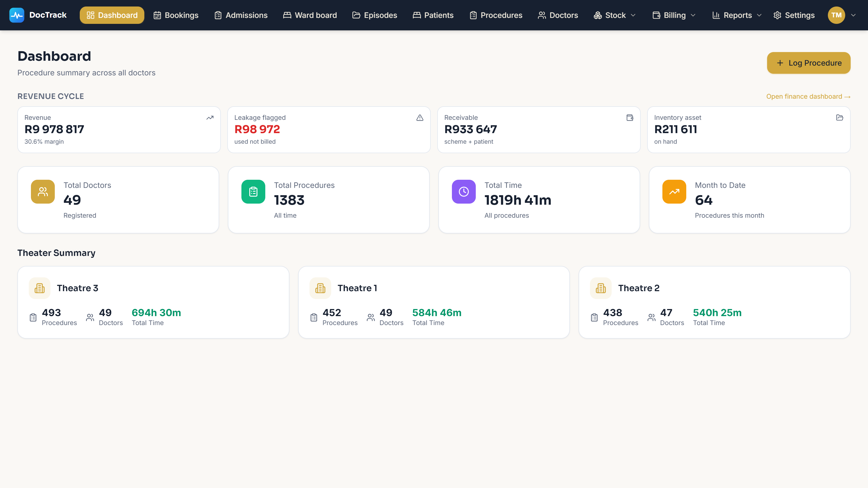Click the Revenue trend arrow icon

(210, 118)
